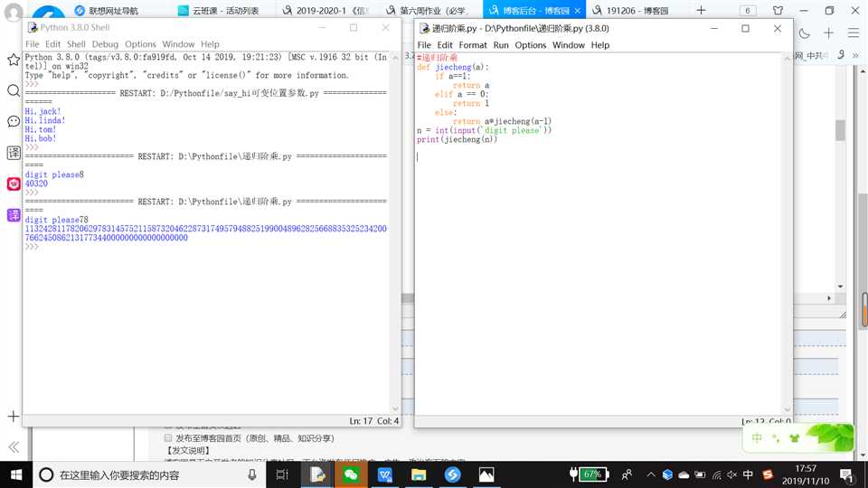Open Options menu in Python Shell window
The image size is (868, 488).
tap(140, 43)
